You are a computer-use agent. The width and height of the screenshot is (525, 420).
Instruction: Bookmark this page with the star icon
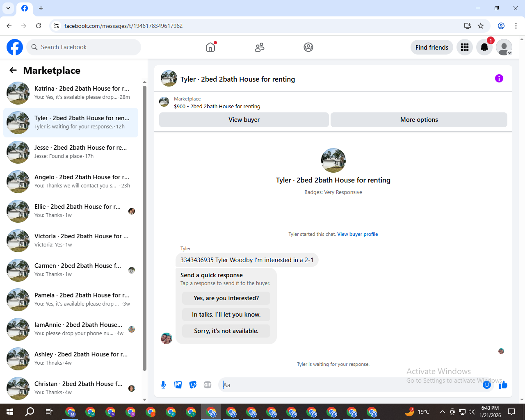[481, 26]
